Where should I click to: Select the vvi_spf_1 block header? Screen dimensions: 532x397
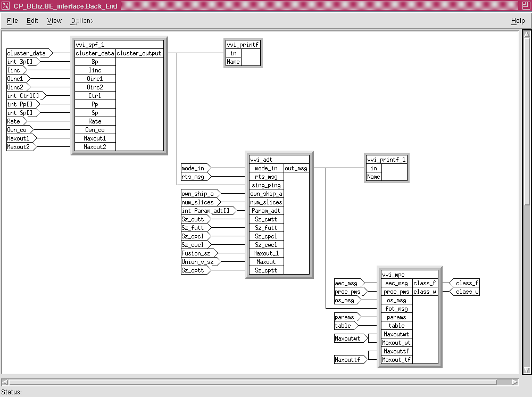(119, 45)
